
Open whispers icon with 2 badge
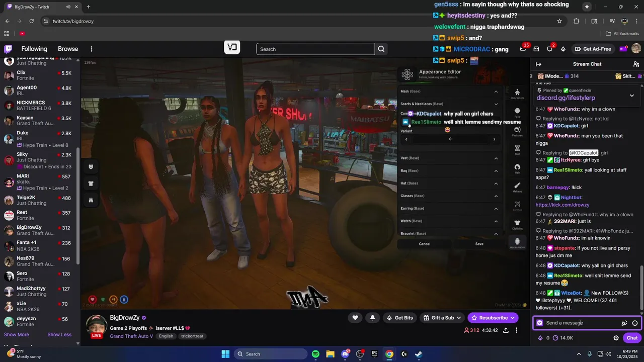coord(550,49)
